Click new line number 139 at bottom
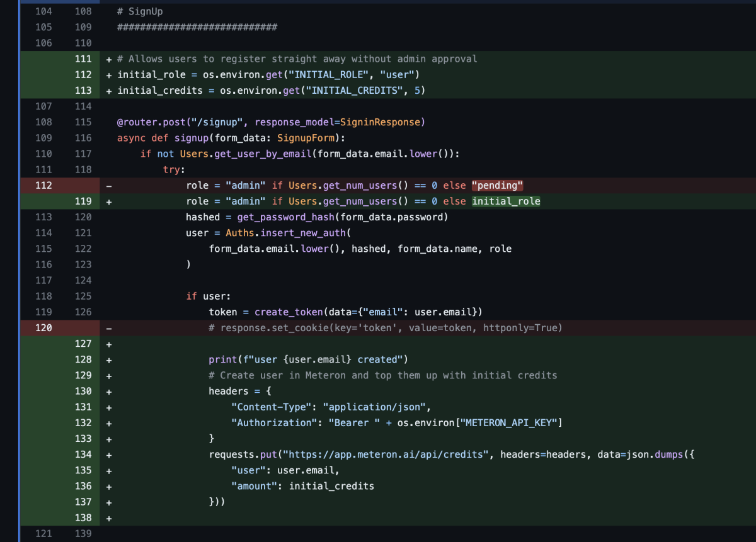756x542 pixels. pyautogui.click(x=83, y=534)
